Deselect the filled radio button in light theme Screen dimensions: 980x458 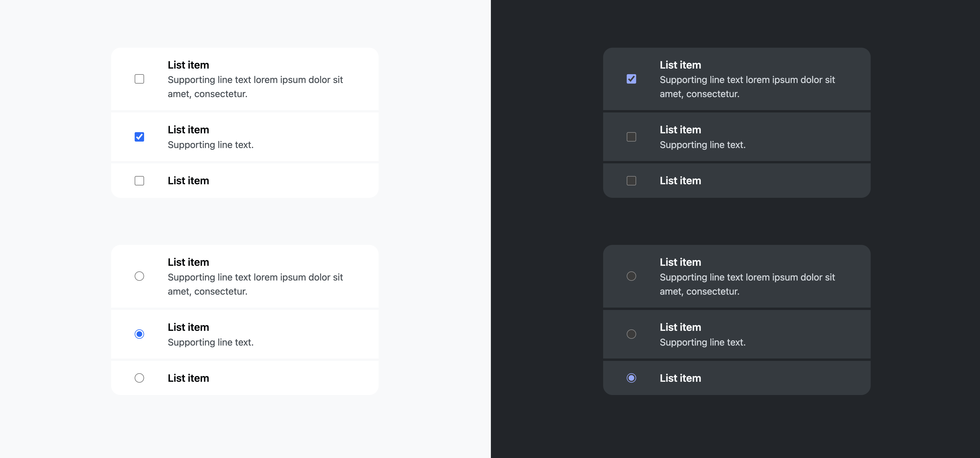[139, 334]
